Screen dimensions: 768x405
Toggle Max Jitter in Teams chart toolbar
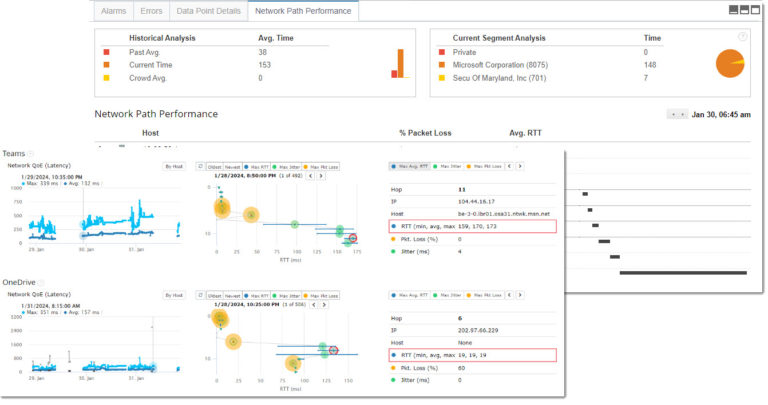coord(287,167)
